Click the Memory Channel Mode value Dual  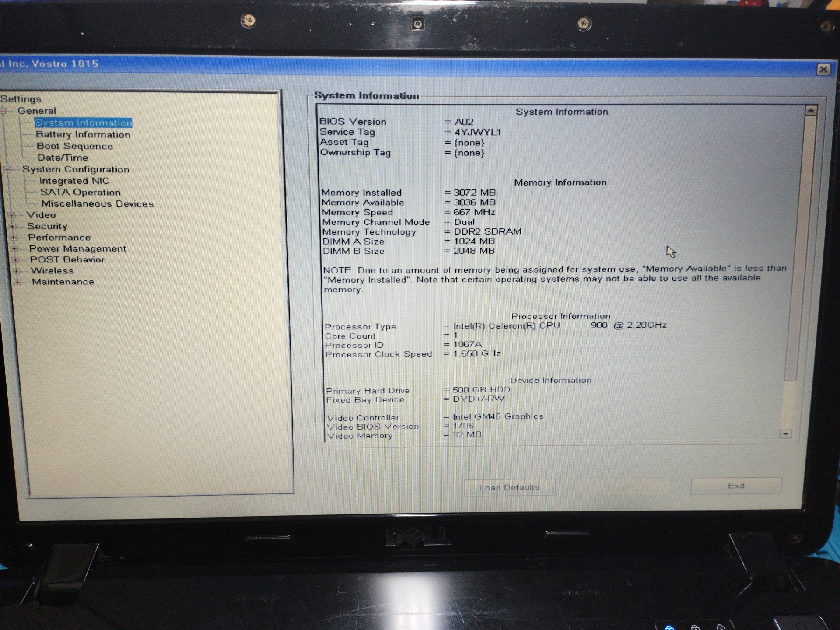464,222
